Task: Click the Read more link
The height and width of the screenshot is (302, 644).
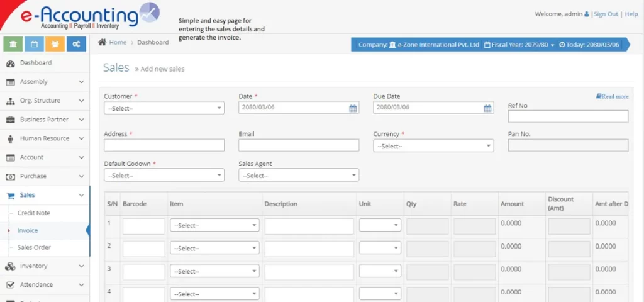Action: pyautogui.click(x=612, y=96)
